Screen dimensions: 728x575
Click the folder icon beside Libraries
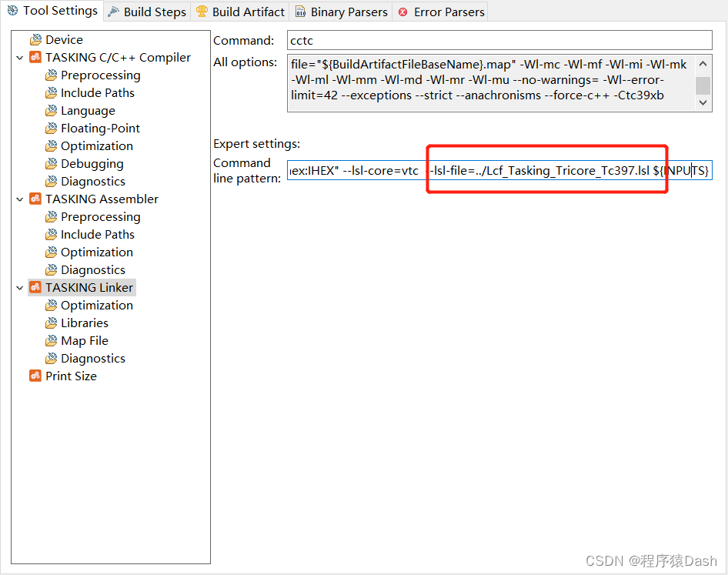[x=50, y=323]
